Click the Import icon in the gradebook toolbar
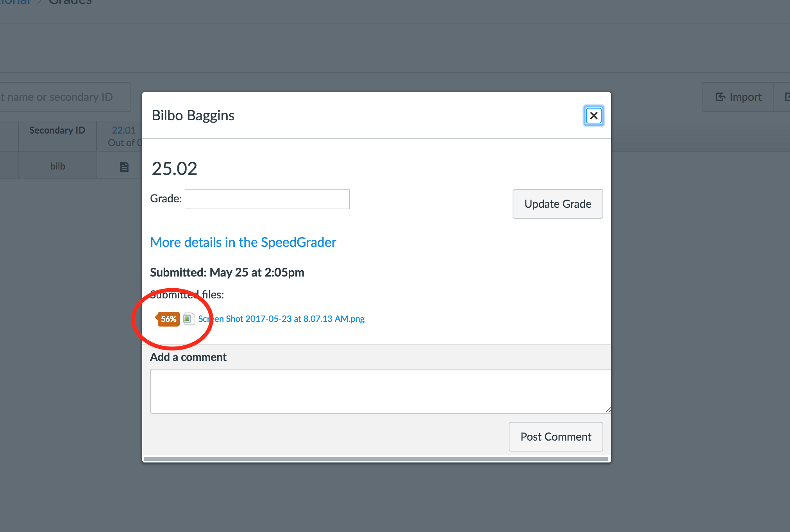 click(x=720, y=97)
